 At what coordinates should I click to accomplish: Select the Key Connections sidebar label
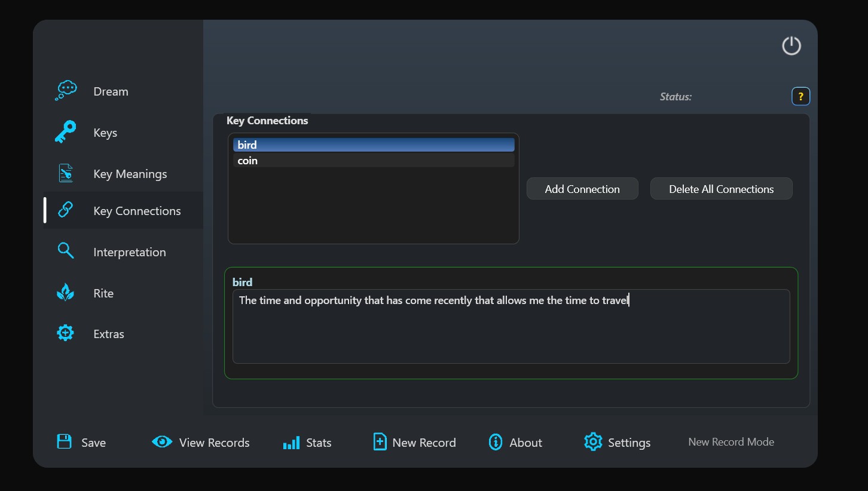click(x=137, y=211)
